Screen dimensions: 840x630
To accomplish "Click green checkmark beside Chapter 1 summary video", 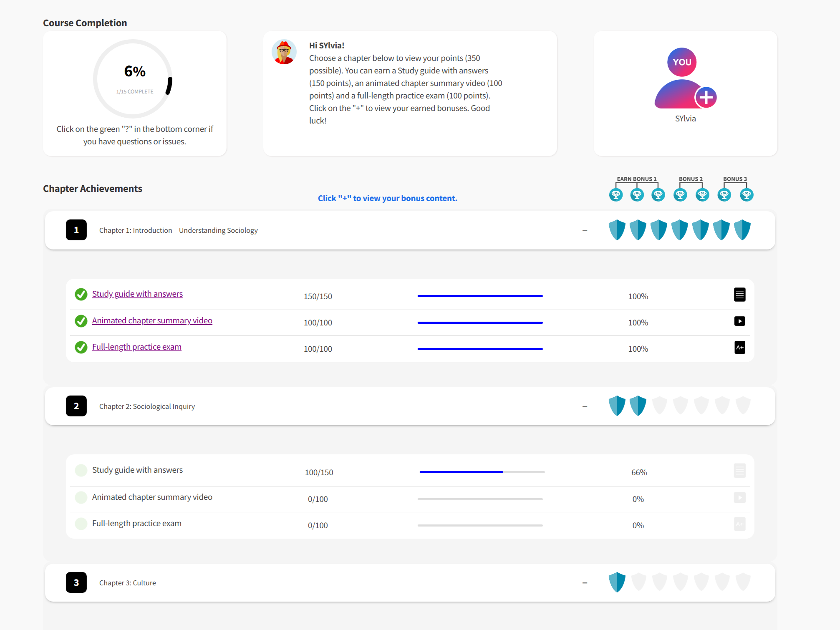I will tap(81, 321).
